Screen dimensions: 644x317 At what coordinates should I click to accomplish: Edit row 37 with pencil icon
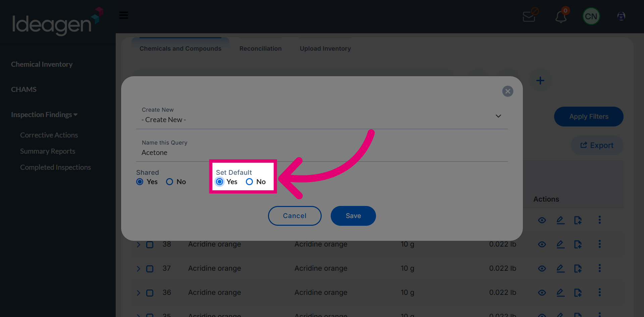(560, 269)
